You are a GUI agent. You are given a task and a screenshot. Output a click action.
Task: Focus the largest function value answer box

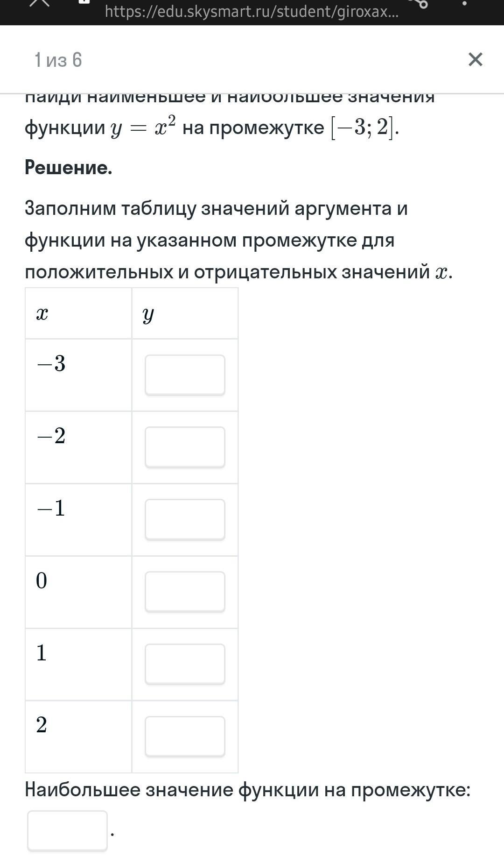tap(67, 831)
